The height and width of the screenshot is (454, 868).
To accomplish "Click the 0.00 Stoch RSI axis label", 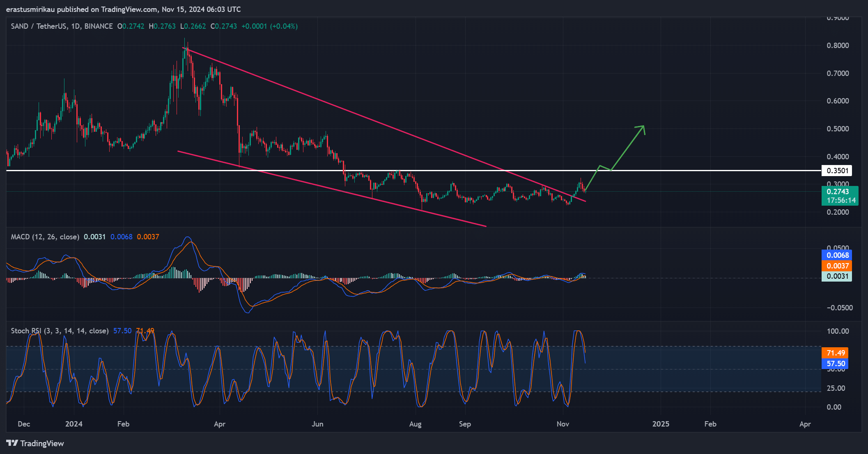I will click(834, 407).
